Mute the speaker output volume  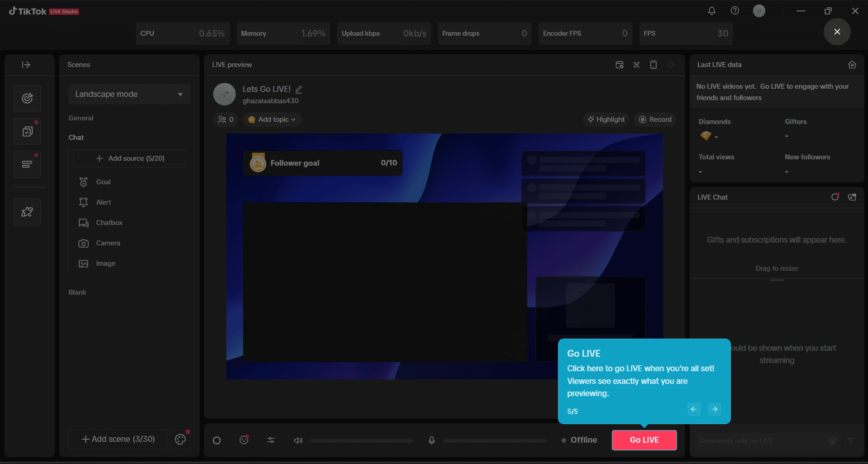(298, 440)
